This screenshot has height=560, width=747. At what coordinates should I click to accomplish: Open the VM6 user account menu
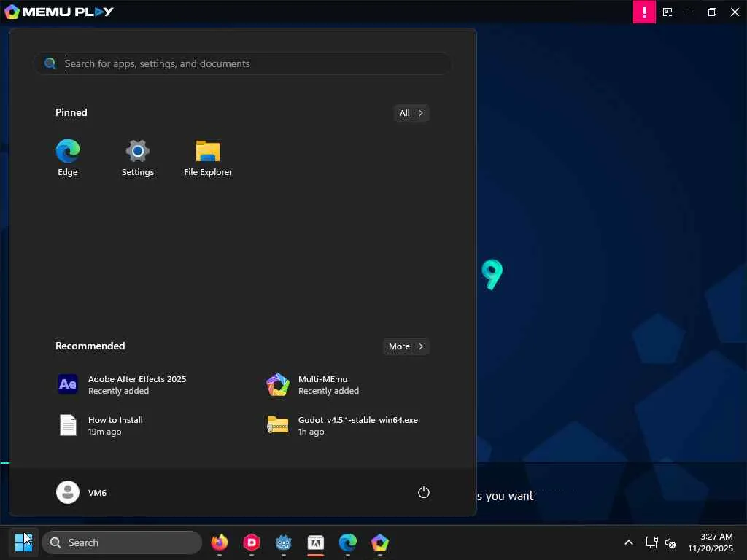tap(82, 492)
